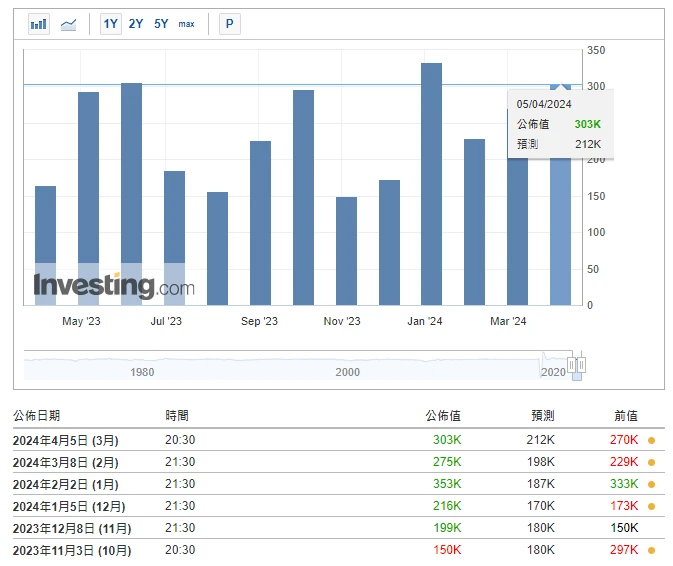Screen dimensions: 673x566
Task: Open the 2023年12月8日 (11月) release row
Action: tap(71, 528)
